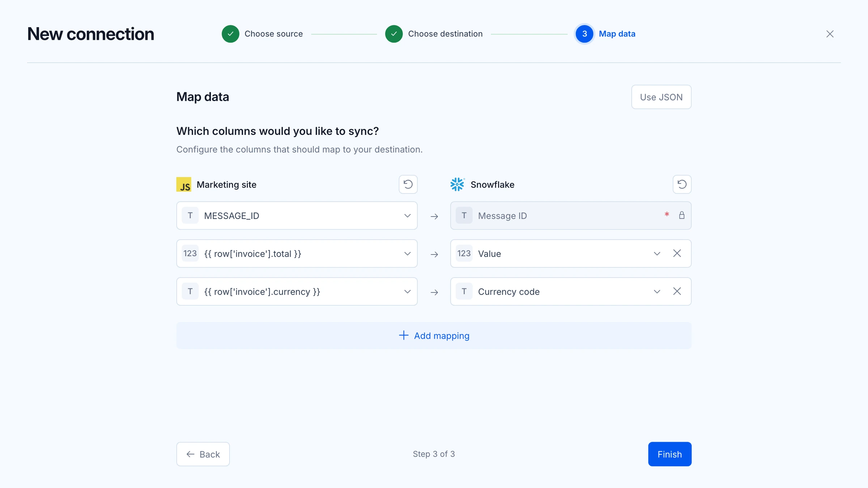Click the text type badge on invoice currency

tap(190, 291)
